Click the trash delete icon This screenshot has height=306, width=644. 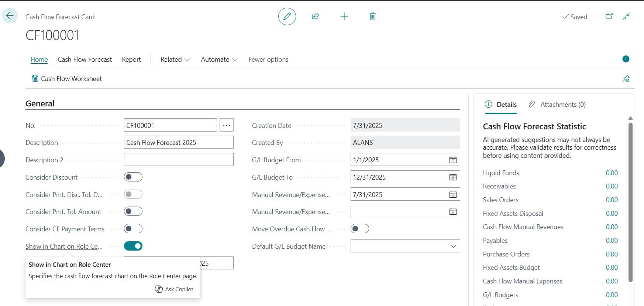(x=373, y=16)
